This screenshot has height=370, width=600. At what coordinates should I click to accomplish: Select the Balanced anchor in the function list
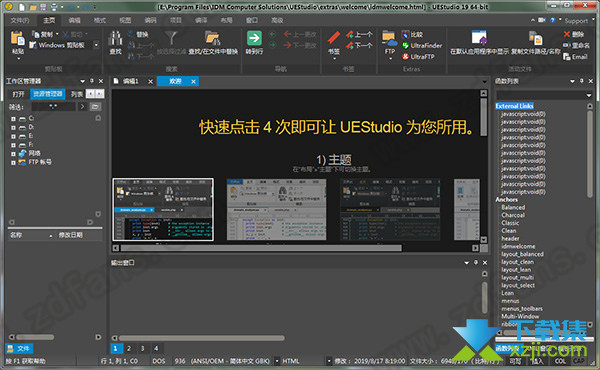click(513, 207)
